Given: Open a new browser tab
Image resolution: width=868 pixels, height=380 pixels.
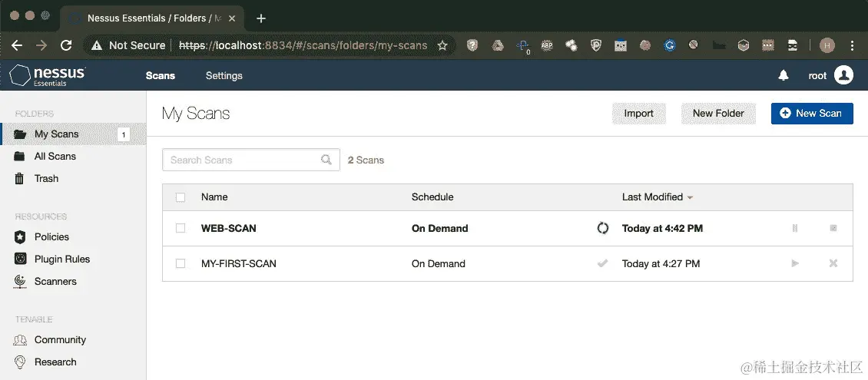Looking at the screenshot, I should pyautogui.click(x=261, y=18).
